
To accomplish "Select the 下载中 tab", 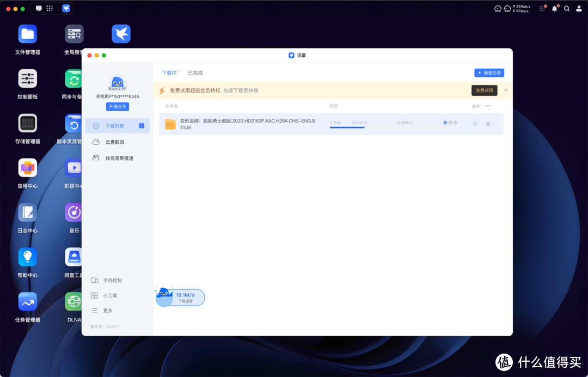I will (169, 72).
